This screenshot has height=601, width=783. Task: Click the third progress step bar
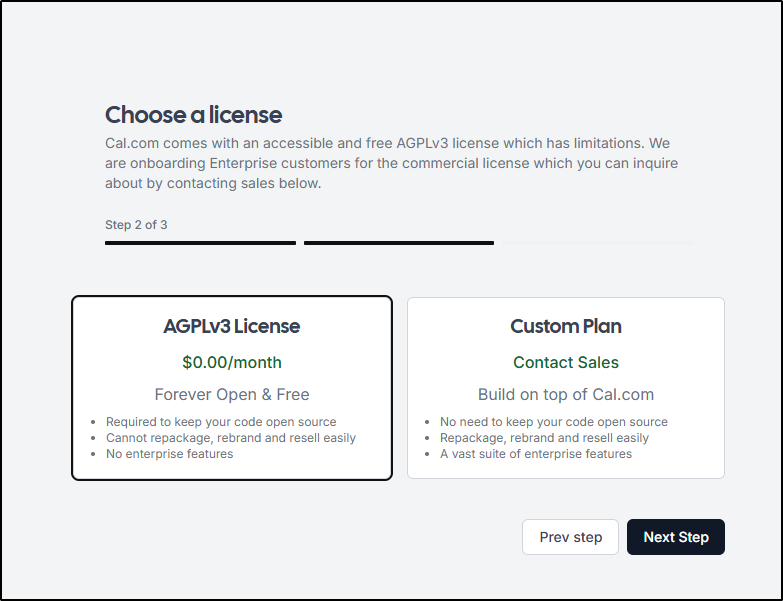coord(597,243)
